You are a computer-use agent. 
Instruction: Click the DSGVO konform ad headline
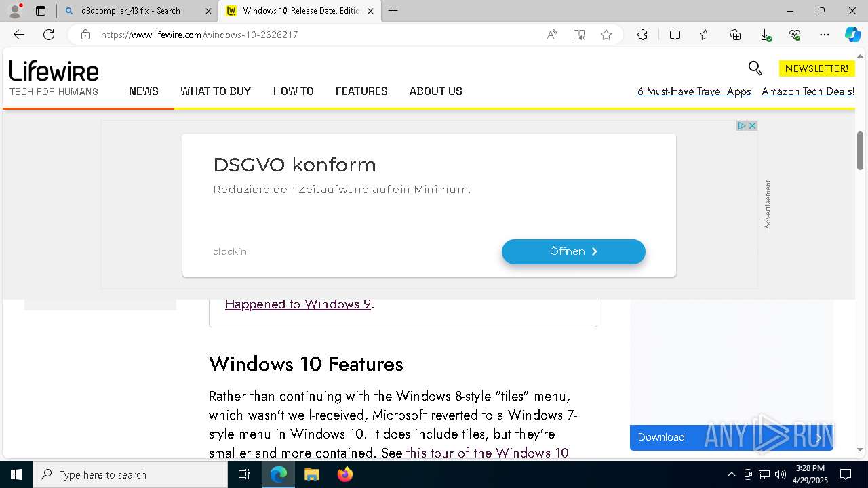coord(294,165)
